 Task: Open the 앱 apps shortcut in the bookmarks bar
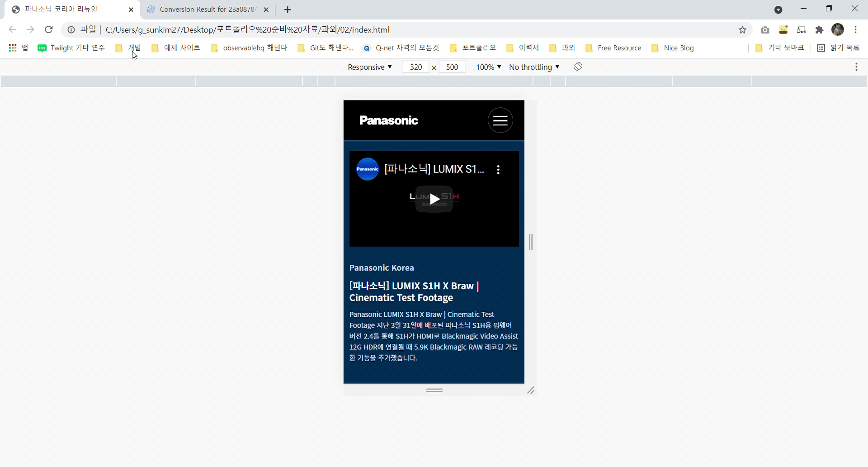[x=19, y=48]
